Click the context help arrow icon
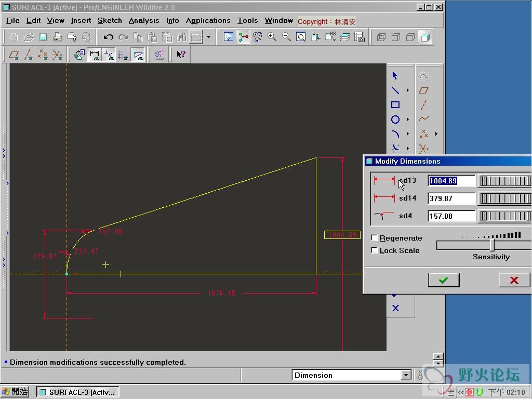Image resolution: width=532 pixels, height=399 pixels. (181, 54)
